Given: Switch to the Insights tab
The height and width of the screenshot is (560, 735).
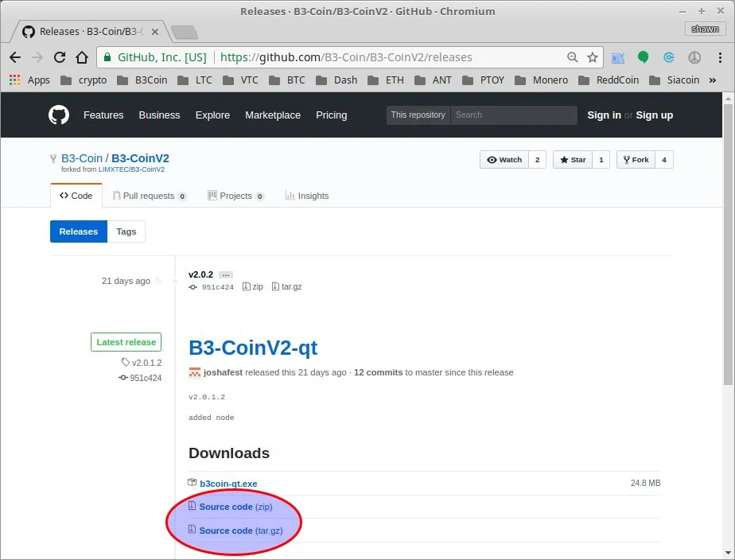Looking at the screenshot, I should 307,196.
